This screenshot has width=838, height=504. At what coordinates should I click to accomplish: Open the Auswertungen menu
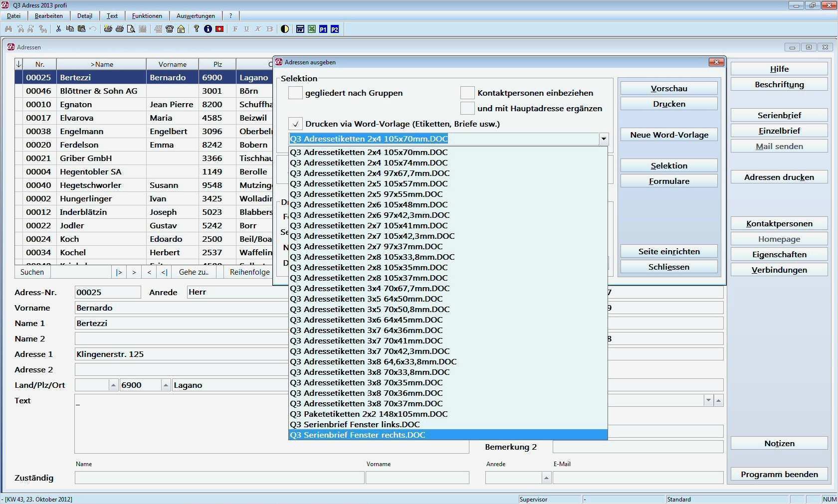point(196,16)
